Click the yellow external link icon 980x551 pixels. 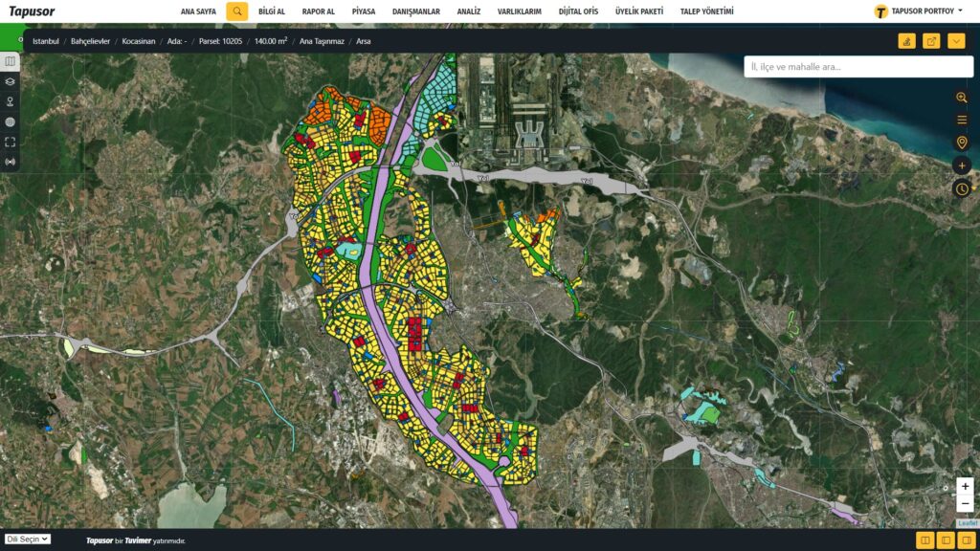931,41
